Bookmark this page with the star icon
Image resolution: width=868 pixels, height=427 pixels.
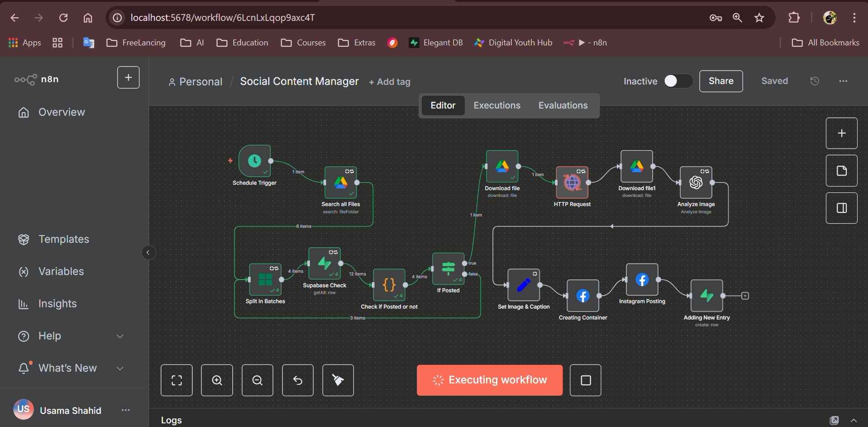coord(759,18)
